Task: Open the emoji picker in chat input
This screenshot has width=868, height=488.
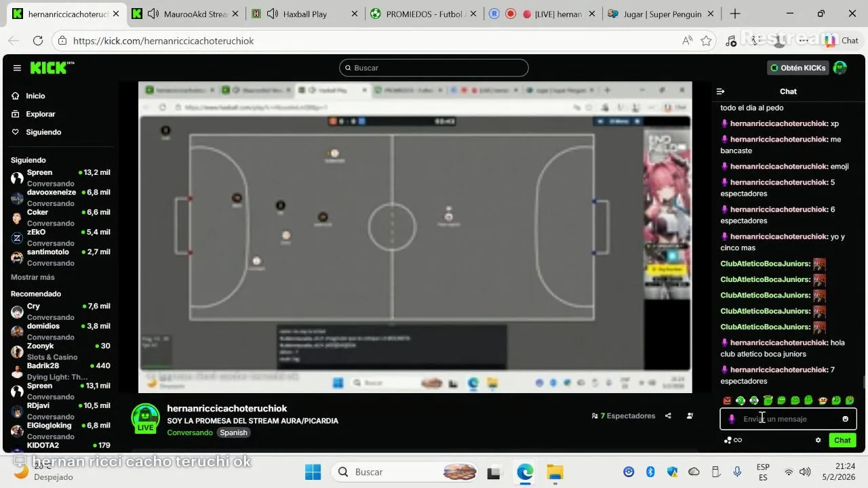Action: point(845,419)
